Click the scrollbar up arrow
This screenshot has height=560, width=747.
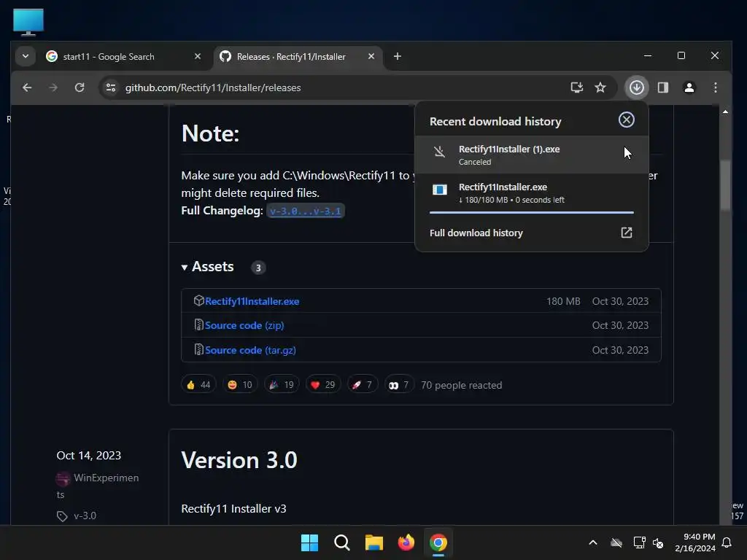click(x=725, y=112)
